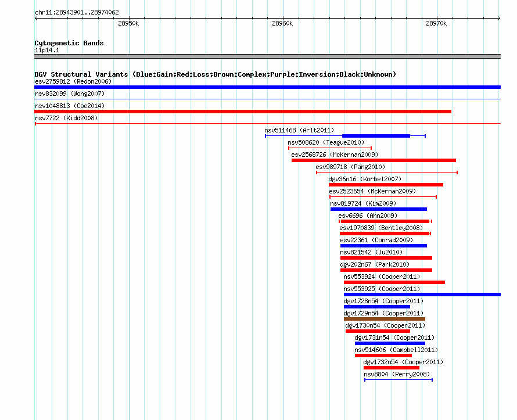Open dgv1731n54 (Cooper2011) variant label
This screenshot has height=420, width=517.
pos(394,338)
